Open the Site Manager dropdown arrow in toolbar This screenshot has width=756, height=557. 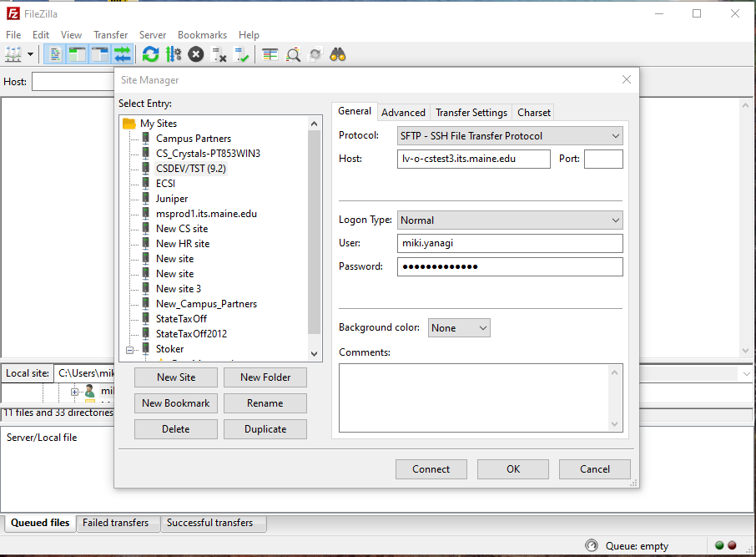tap(30, 54)
